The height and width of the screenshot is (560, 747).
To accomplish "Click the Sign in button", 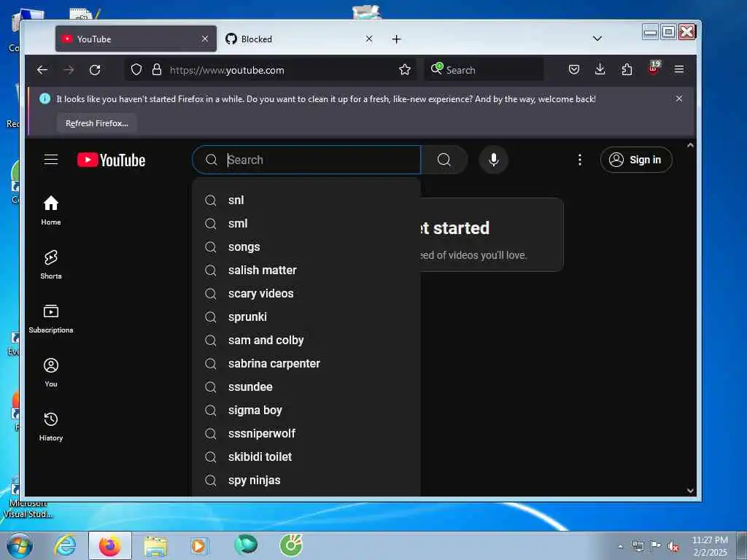I will (x=636, y=160).
